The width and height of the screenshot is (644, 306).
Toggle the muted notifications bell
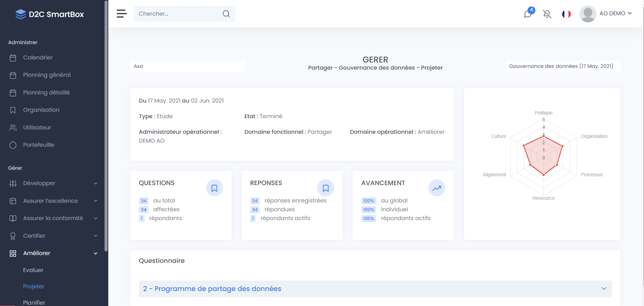click(547, 14)
